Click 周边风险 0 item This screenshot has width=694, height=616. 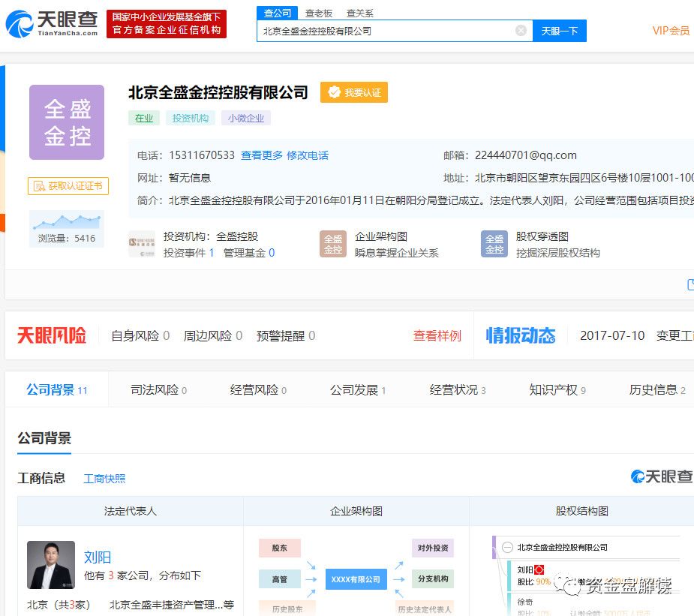(213, 336)
